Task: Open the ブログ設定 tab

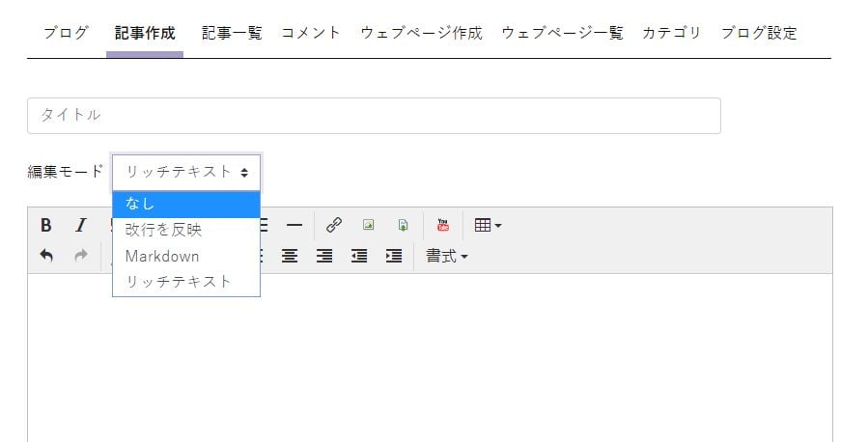Action: 759,33
